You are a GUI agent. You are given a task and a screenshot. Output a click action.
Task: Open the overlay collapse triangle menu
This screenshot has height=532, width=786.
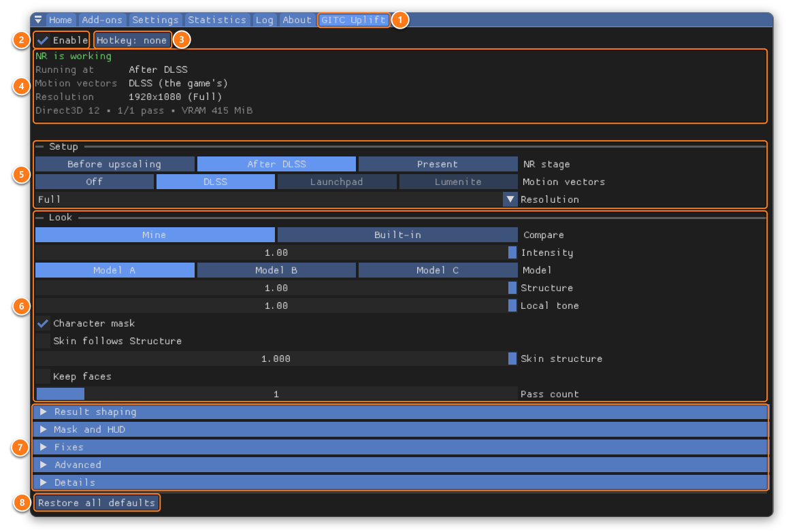38,20
